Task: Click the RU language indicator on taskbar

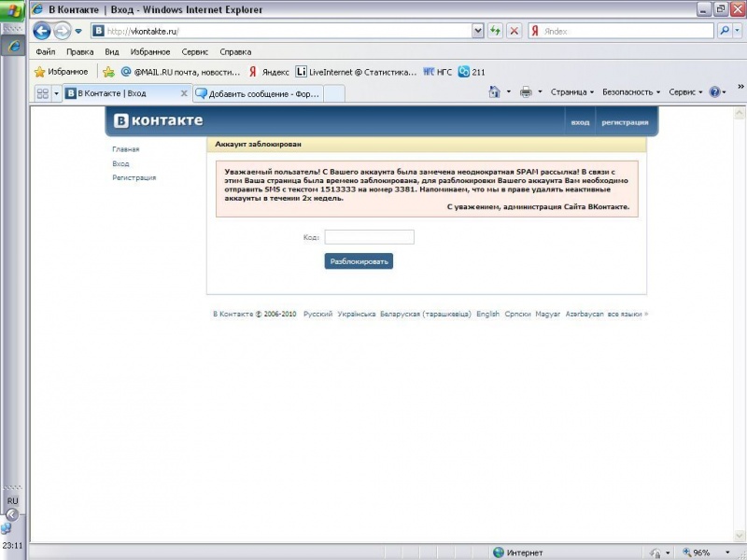Action: tap(12, 501)
